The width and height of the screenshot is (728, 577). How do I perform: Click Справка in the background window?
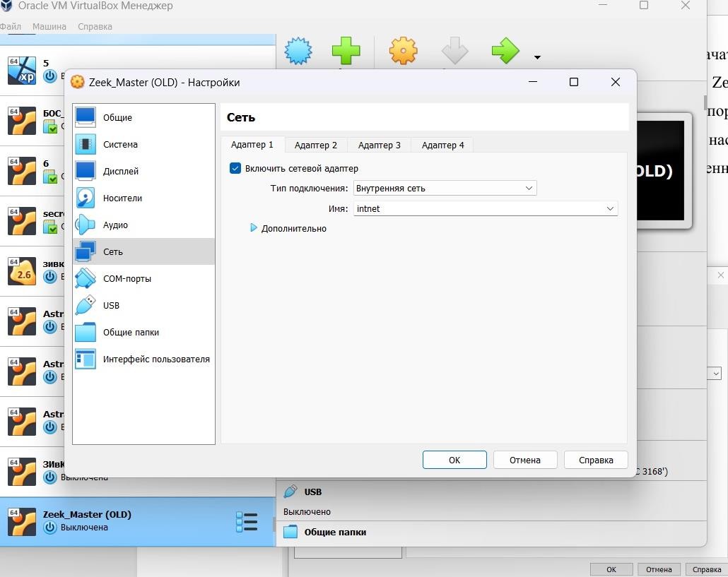coord(707,569)
